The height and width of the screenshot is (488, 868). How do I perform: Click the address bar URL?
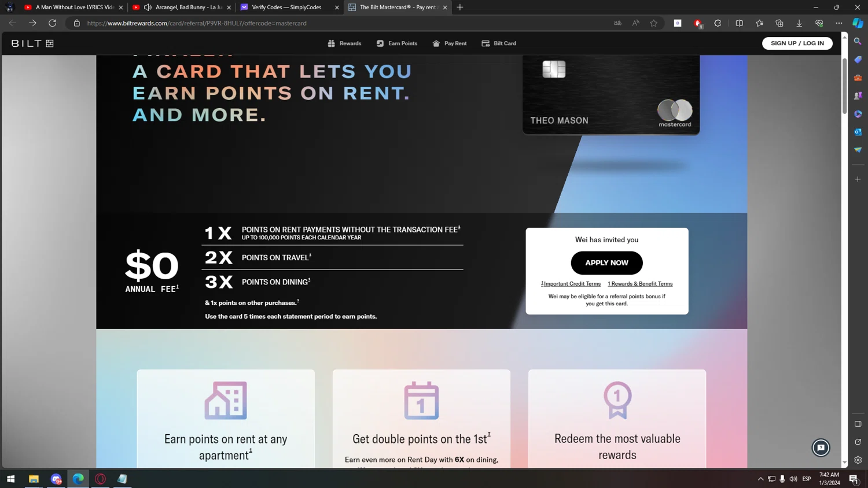pyautogui.click(x=197, y=23)
